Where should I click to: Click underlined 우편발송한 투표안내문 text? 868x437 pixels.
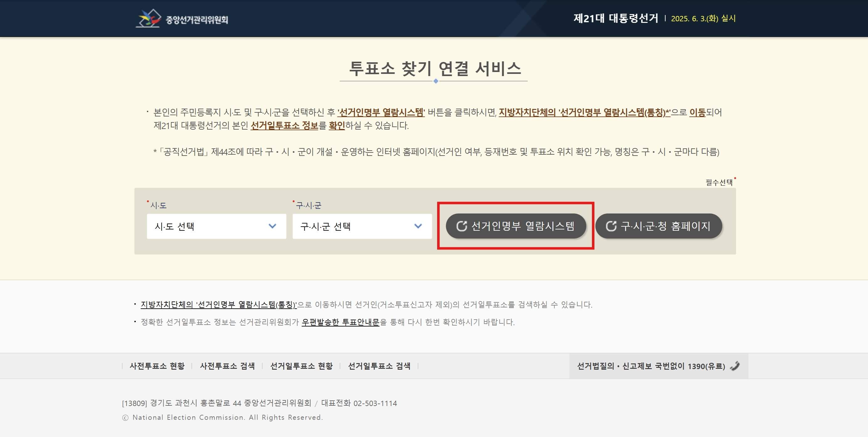pos(340,322)
